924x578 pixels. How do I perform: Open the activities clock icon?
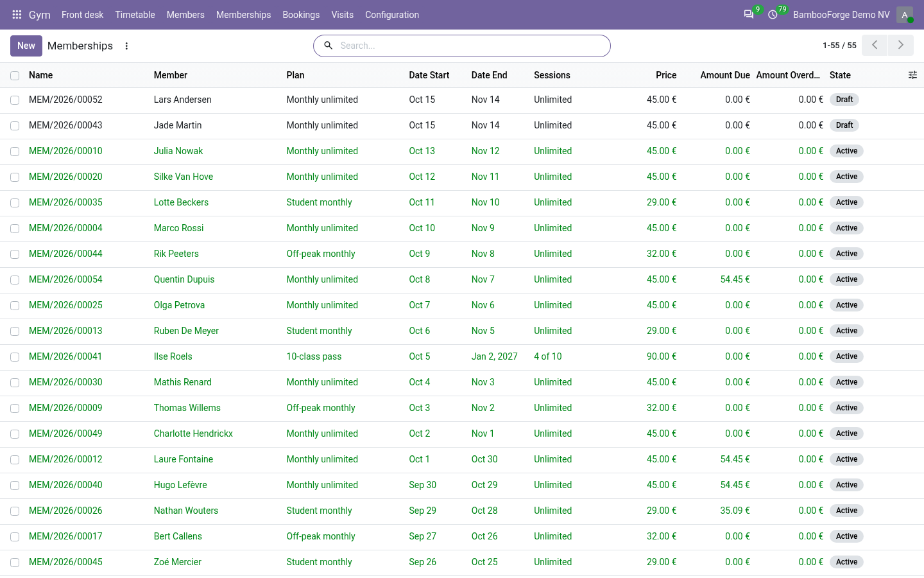773,15
